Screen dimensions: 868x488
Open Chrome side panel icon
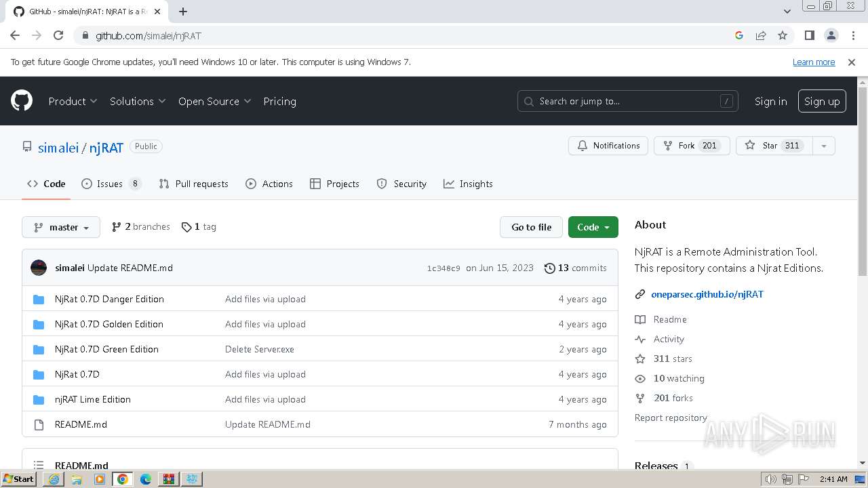[809, 35]
